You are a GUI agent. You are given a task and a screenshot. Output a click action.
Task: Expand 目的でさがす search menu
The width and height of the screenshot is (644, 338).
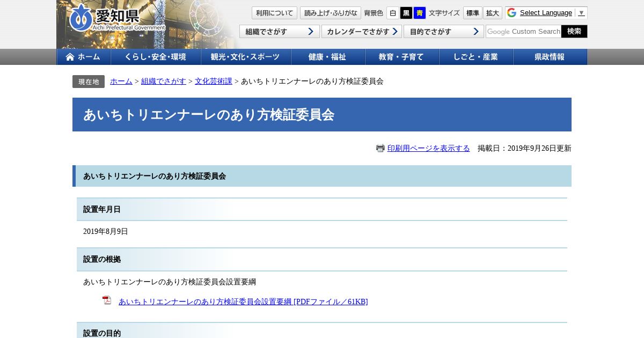(x=444, y=32)
